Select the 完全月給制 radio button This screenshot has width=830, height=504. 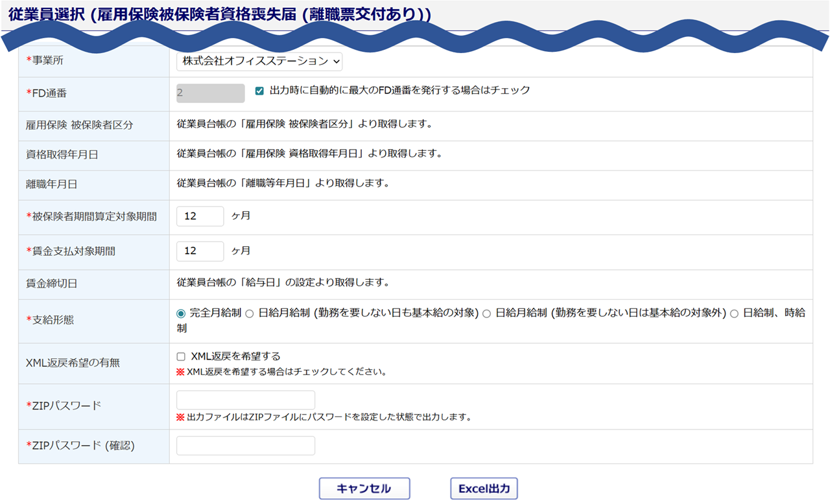pos(181,314)
